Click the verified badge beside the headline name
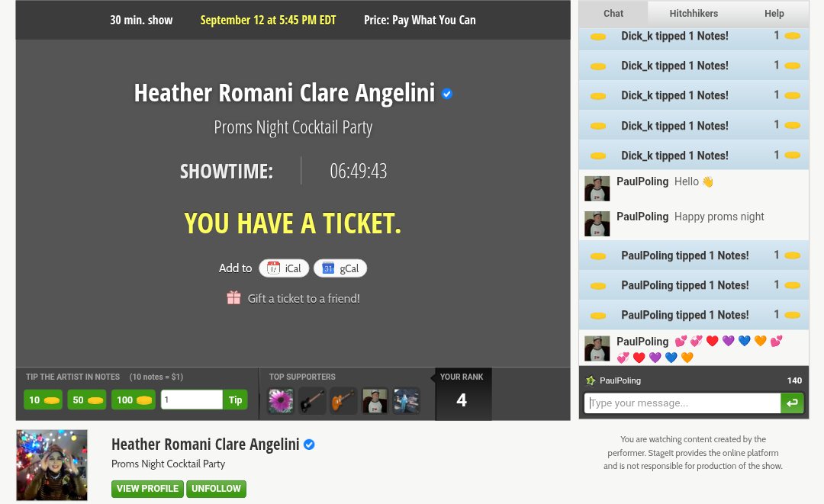The image size is (824, 504). [447, 94]
